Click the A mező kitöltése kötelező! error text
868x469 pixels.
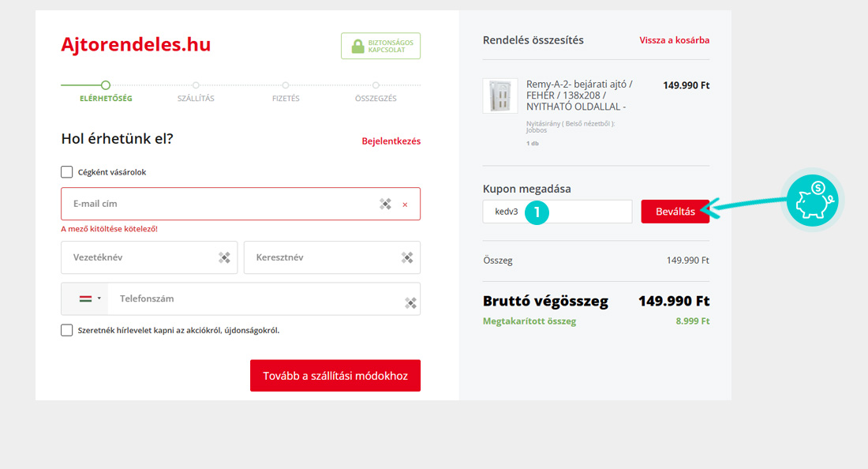pos(110,229)
